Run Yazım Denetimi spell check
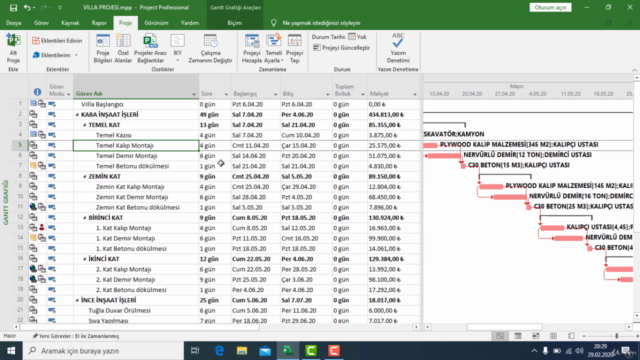The image size is (640, 360). 398,49
